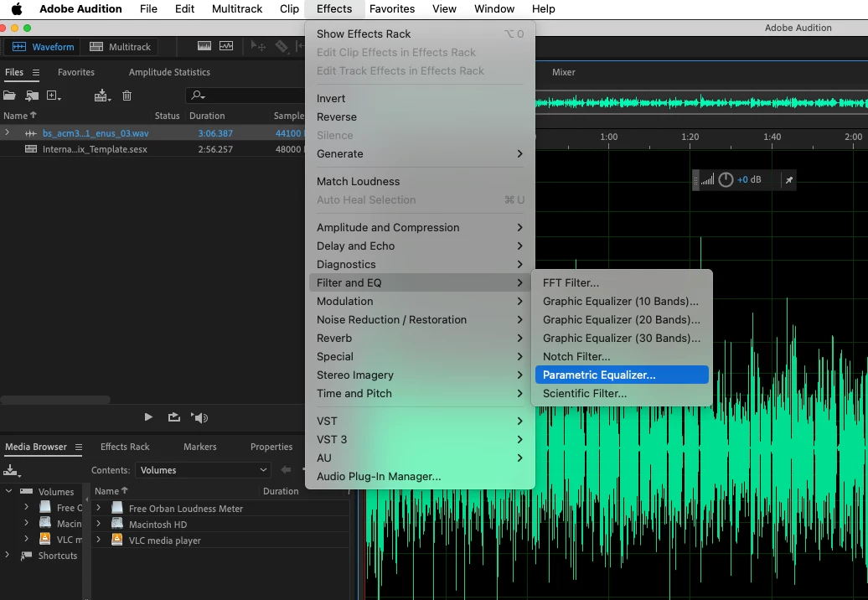Viewport: 868px width, 600px height.
Task: Open the Mixer tab
Action: (x=564, y=72)
